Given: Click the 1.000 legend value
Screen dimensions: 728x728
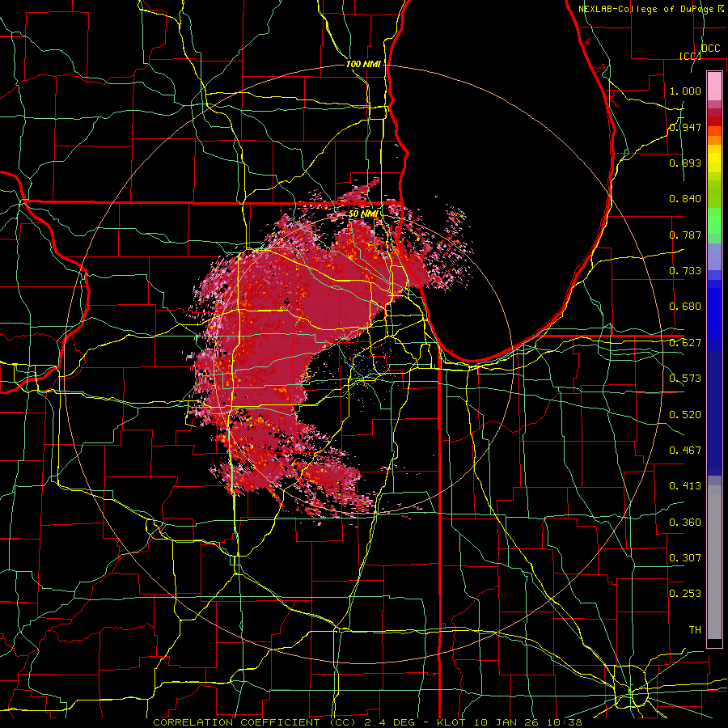Looking at the screenshot, I should point(685,91).
